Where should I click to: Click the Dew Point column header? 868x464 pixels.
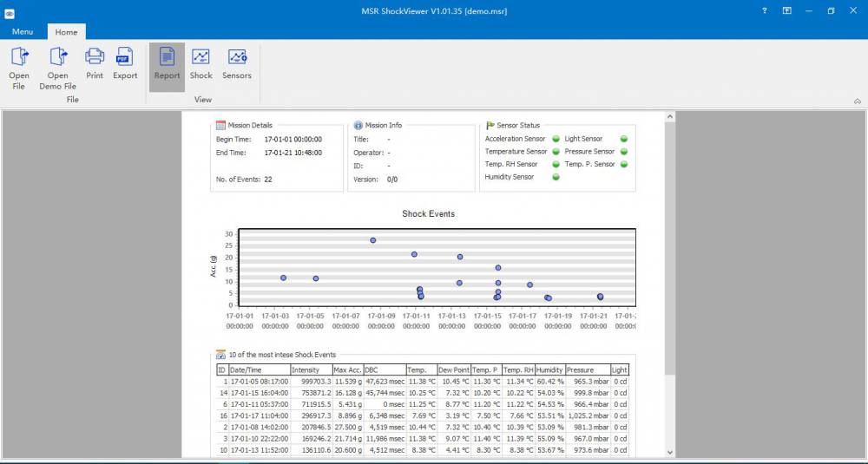tap(454, 370)
